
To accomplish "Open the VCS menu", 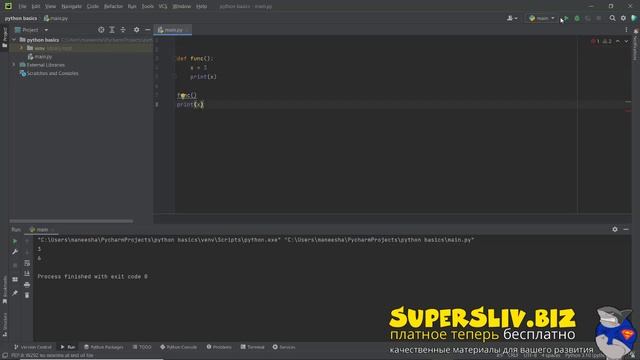I will 163,7.
